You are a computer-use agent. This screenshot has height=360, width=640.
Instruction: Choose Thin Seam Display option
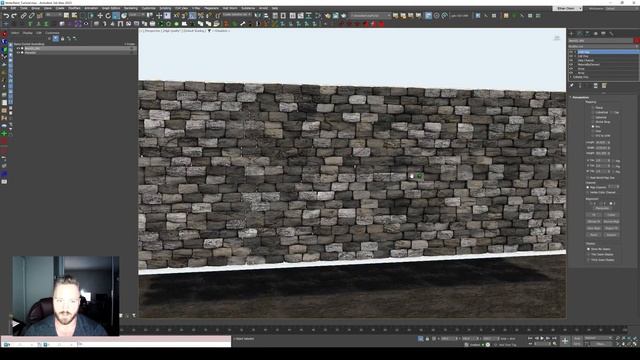click(588, 254)
